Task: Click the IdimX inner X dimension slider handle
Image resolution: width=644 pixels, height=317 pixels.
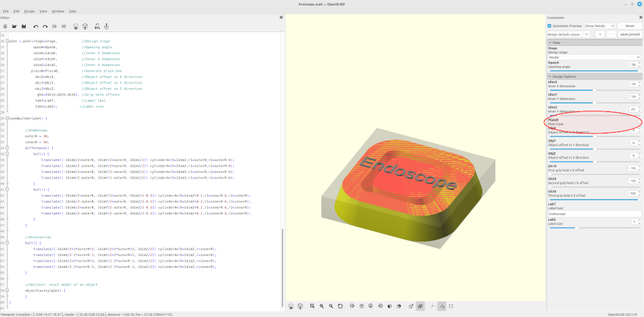Action: pyautogui.click(x=594, y=91)
